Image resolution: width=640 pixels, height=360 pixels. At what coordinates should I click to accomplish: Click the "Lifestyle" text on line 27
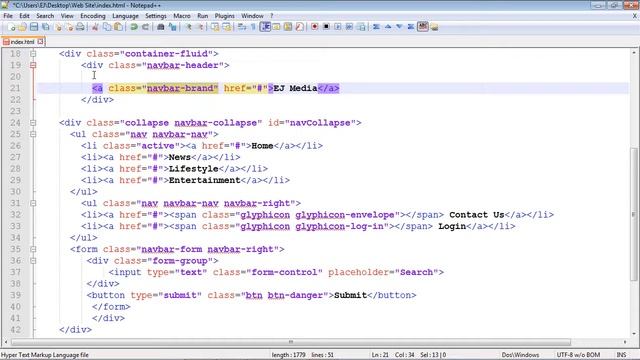pos(193,169)
